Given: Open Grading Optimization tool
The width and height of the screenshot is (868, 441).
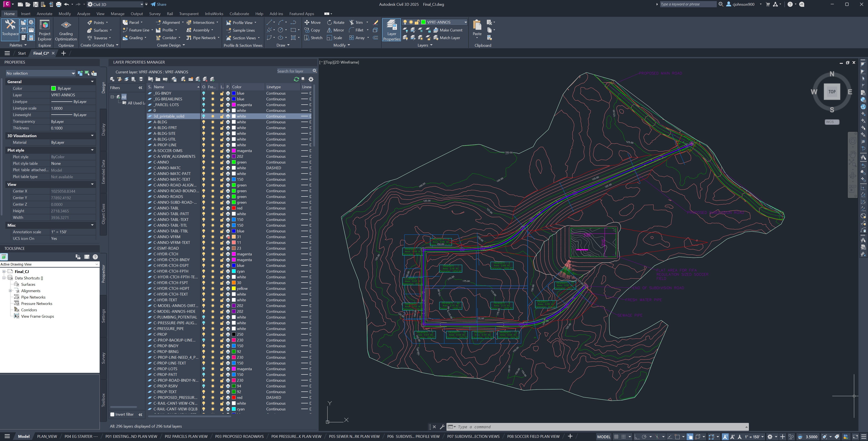Looking at the screenshot, I should (x=66, y=30).
